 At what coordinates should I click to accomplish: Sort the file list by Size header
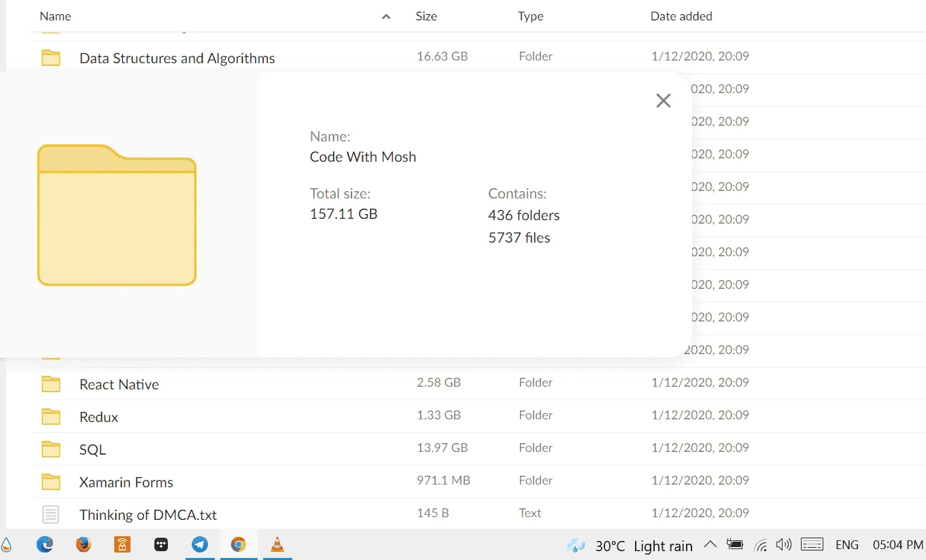click(x=426, y=16)
